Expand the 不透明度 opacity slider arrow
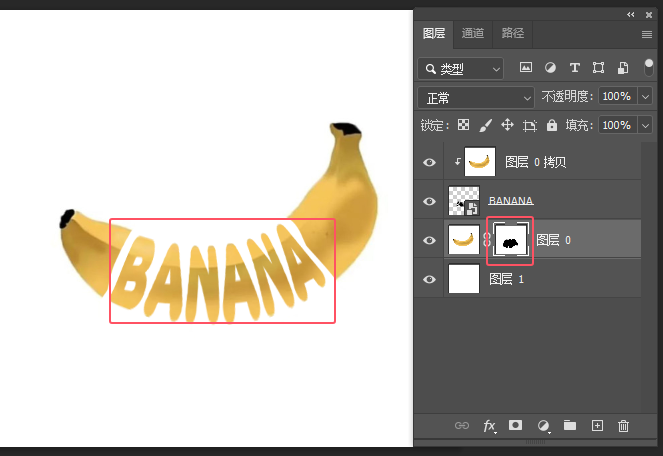663x456 pixels. pos(645,96)
